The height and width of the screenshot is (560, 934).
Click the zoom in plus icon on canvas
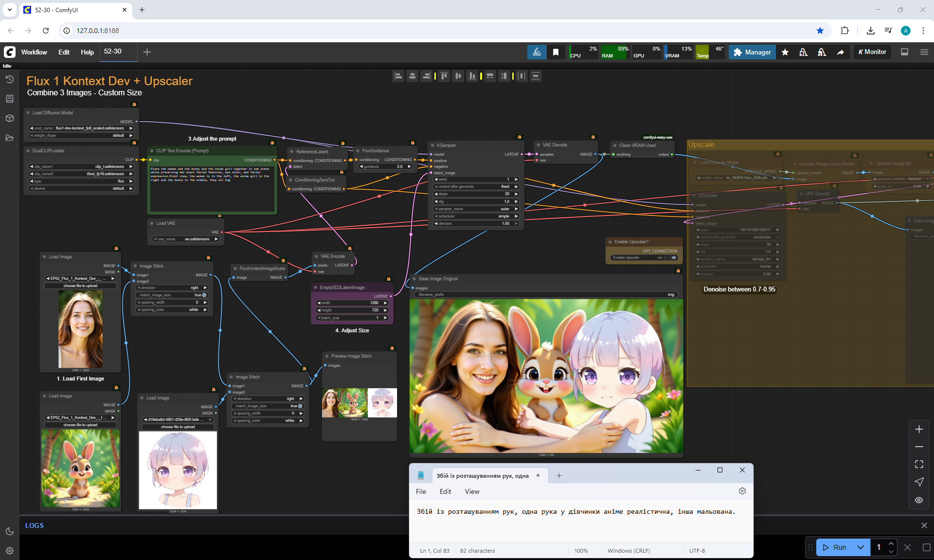919,429
